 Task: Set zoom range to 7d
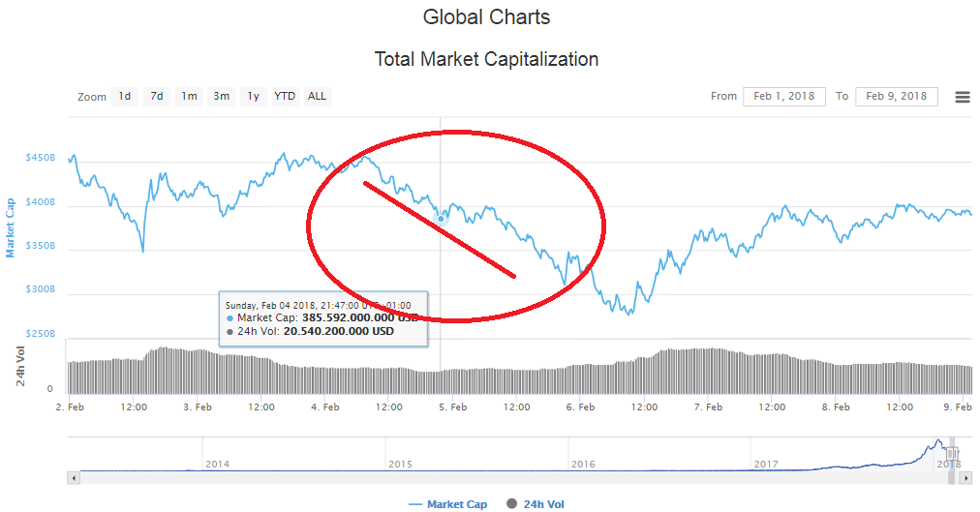(x=156, y=96)
